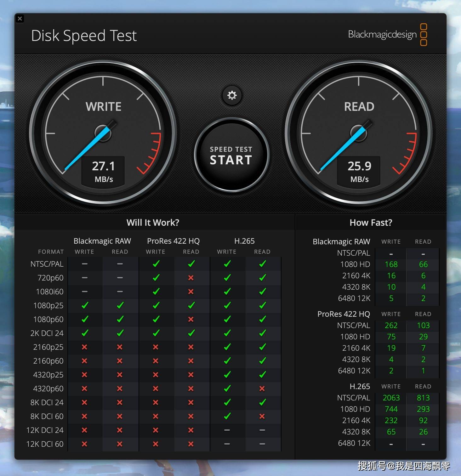Click green check for Blackmagic RAW write 1080p25
Viewport: 461px width, 476px height.
pyautogui.click(x=84, y=305)
